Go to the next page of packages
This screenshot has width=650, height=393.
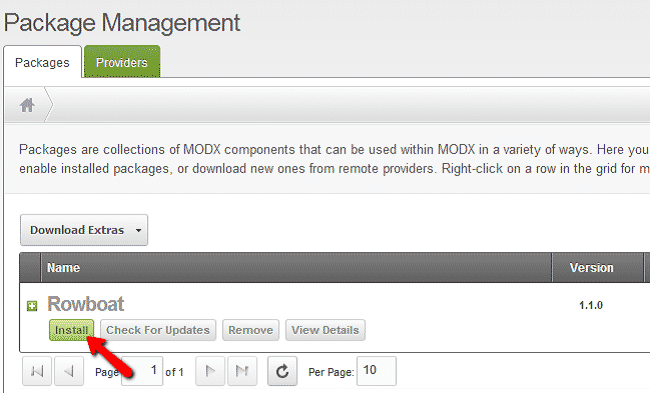210,371
